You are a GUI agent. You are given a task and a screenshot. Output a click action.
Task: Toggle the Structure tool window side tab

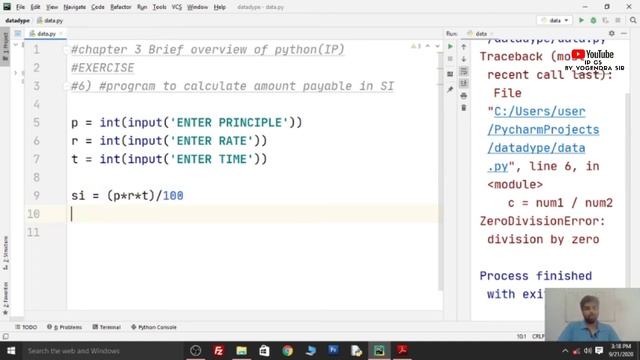[5, 253]
